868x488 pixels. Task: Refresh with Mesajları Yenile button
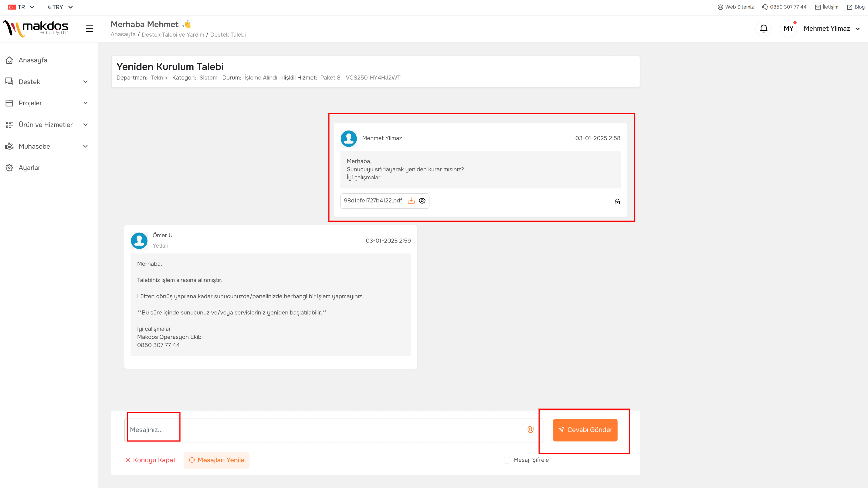[217, 460]
